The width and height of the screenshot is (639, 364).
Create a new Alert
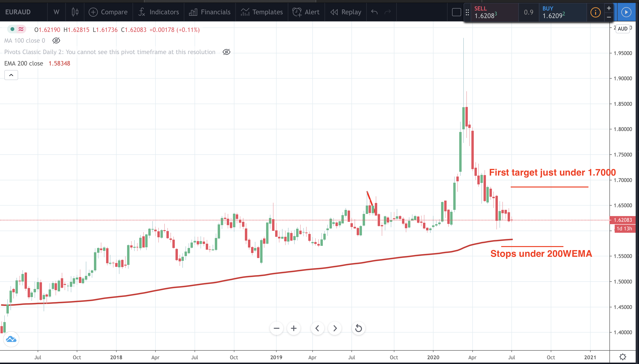306,12
